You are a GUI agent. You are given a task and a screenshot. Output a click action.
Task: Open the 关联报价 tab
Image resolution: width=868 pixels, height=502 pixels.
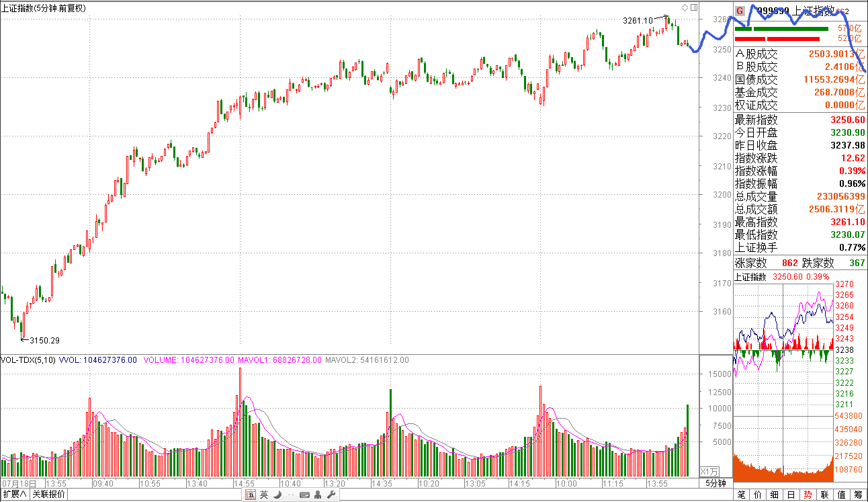pyautogui.click(x=50, y=495)
